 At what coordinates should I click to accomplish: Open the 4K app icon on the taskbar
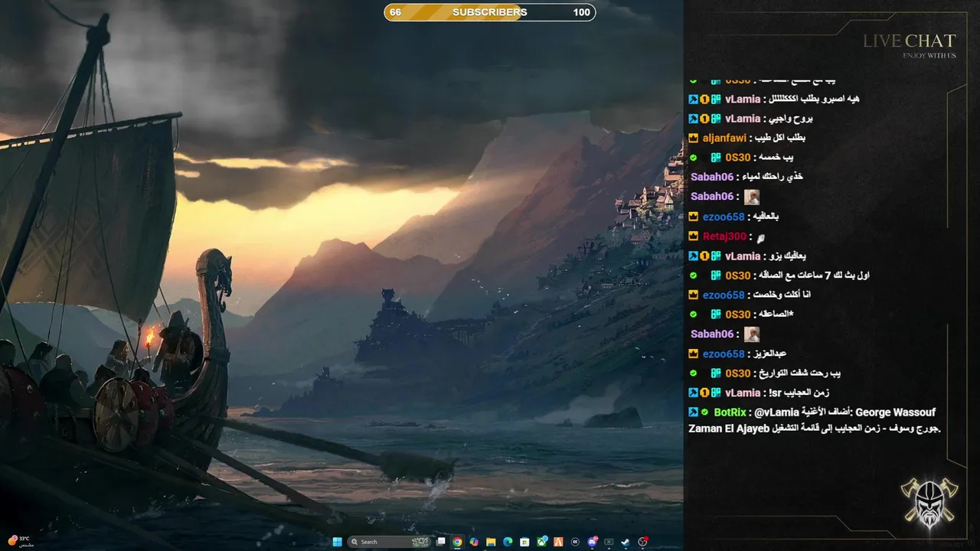(575, 542)
